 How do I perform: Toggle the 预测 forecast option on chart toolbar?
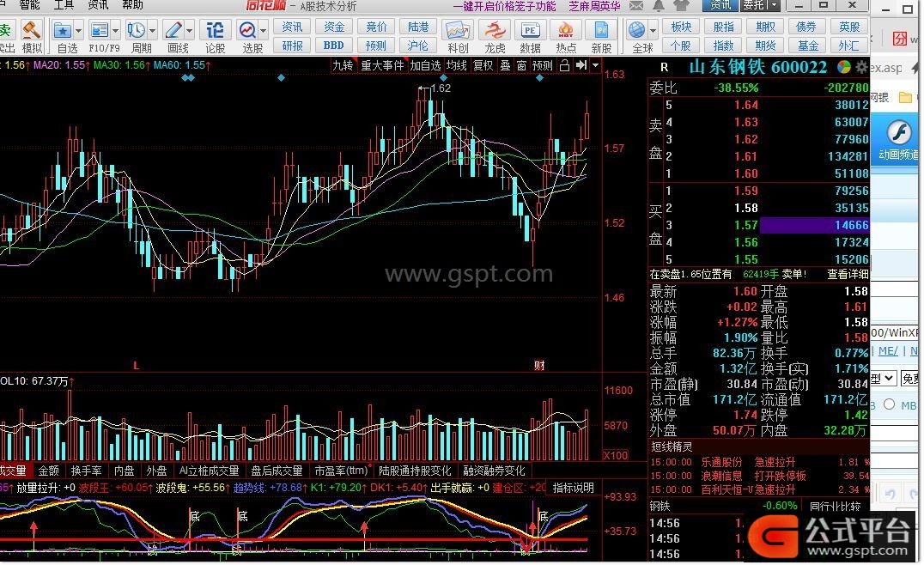point(543,65)
